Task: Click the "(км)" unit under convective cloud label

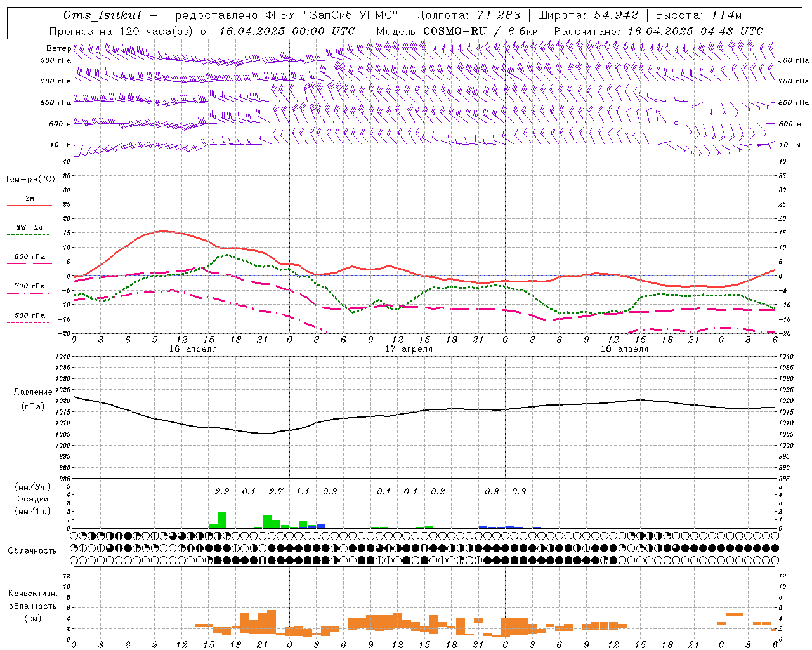Action: pyautogui.click(x=32, y=618)
